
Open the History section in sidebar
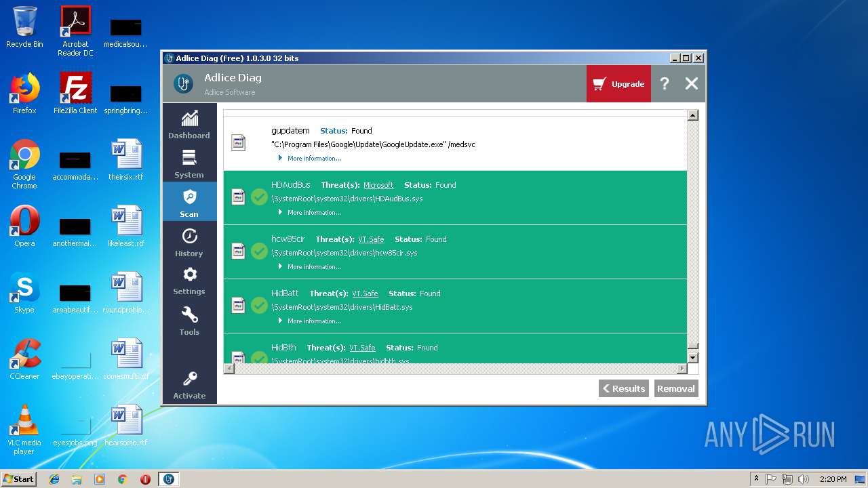pos(189,241)
